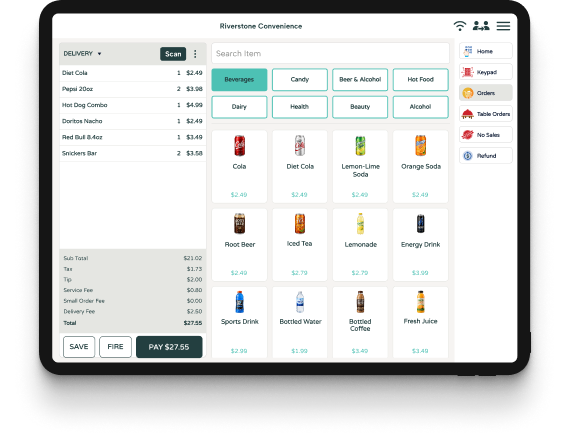Focus the Search Item field
This screenshot has width=570, height=437.
[x=330, y=53]
